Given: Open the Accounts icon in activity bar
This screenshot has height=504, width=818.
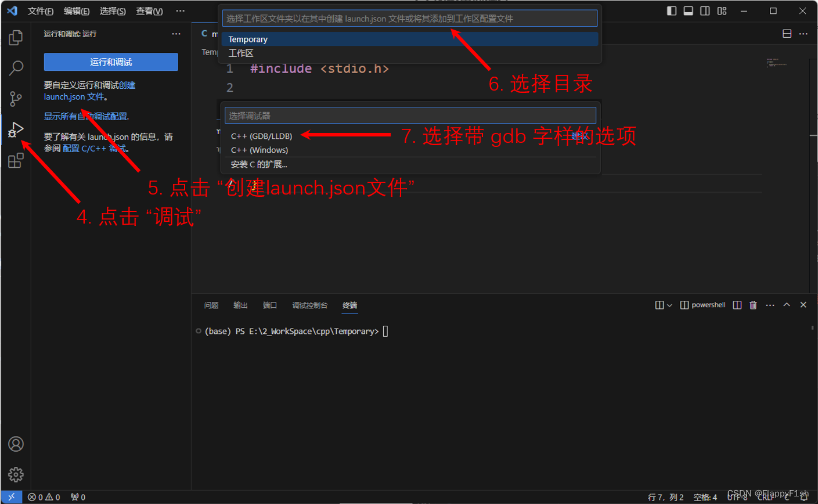Looking at the screenshot, I should [16, 444].
